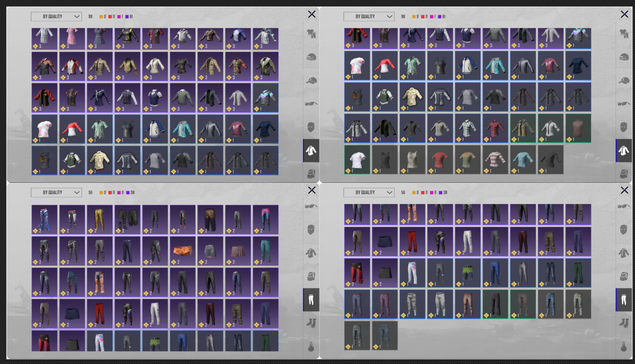Pick red and white jacket in top-left panel
The image size is (635, 364).
coord(72,66)
